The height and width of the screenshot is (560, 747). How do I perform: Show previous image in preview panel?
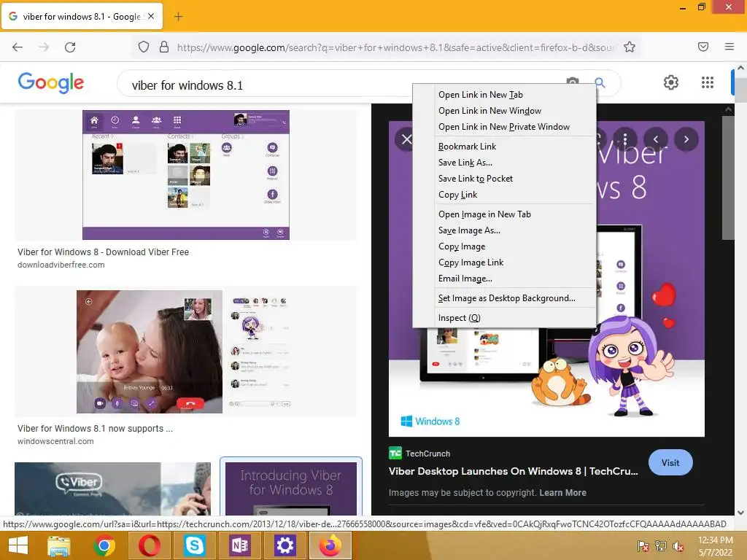click(656, 139)
